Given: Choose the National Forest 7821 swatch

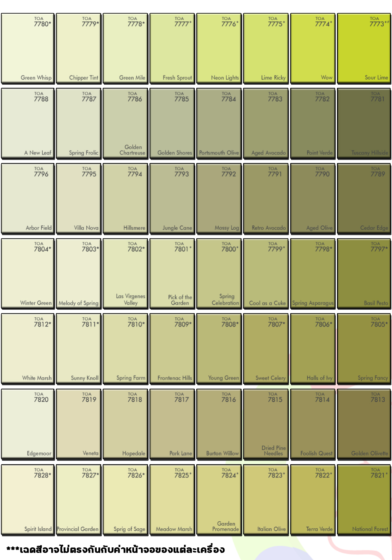Looking at the screenshot, I should pos(364,500).
